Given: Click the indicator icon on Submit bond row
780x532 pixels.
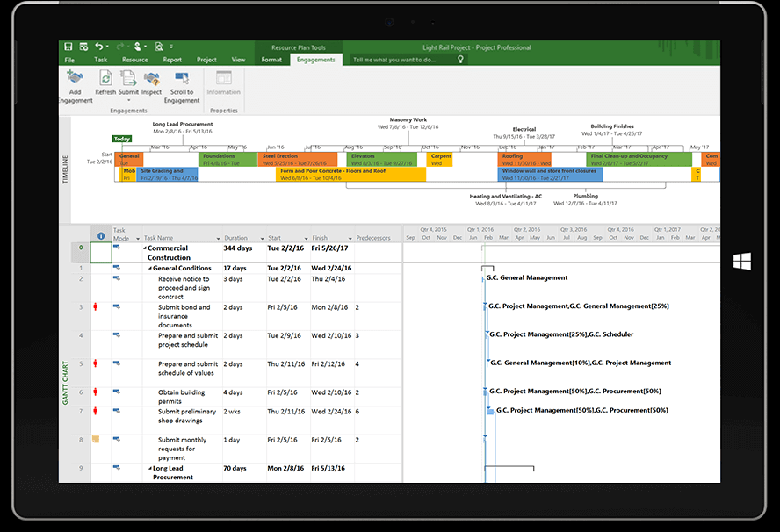Looking at the screenshot, I should click(x=97, y=306).
